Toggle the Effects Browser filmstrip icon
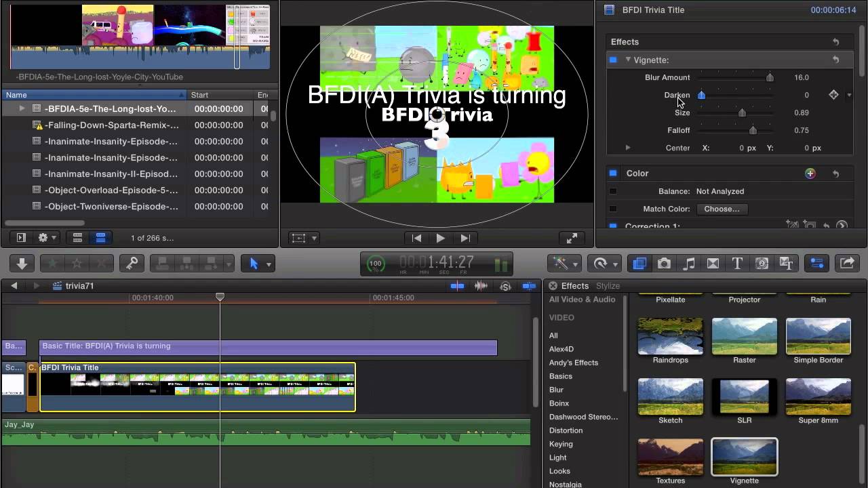This screenshot has height=488, width=868. pos(639,264)
